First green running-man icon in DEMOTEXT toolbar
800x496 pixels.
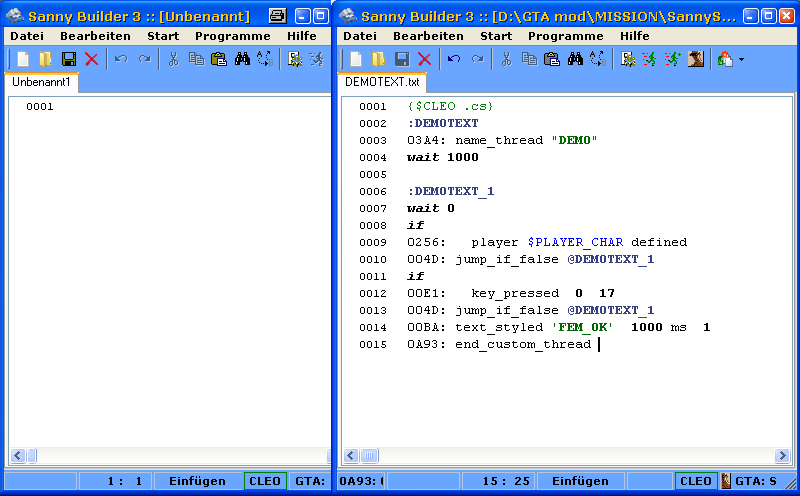click(650, 59)
